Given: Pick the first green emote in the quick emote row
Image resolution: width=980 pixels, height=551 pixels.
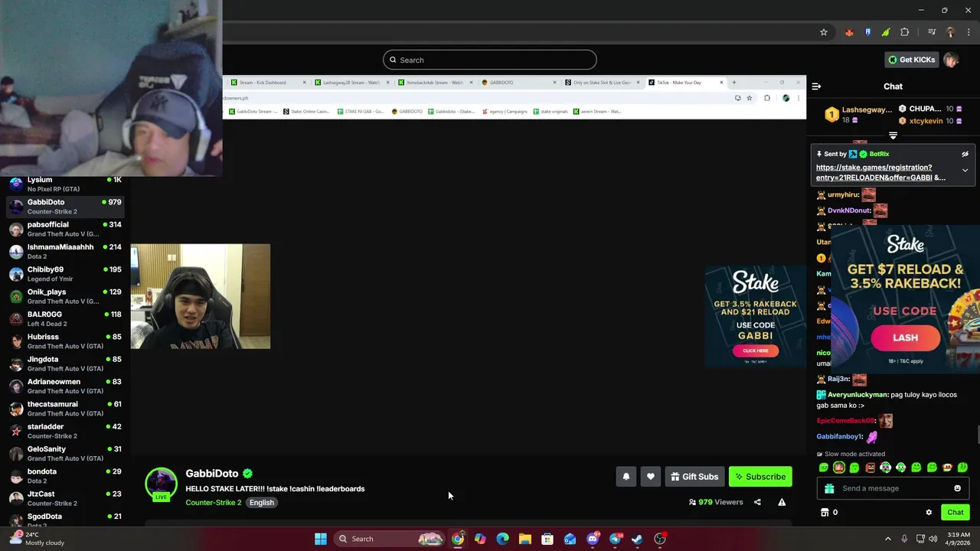Looking at the screenshot, I should [824, 468].
